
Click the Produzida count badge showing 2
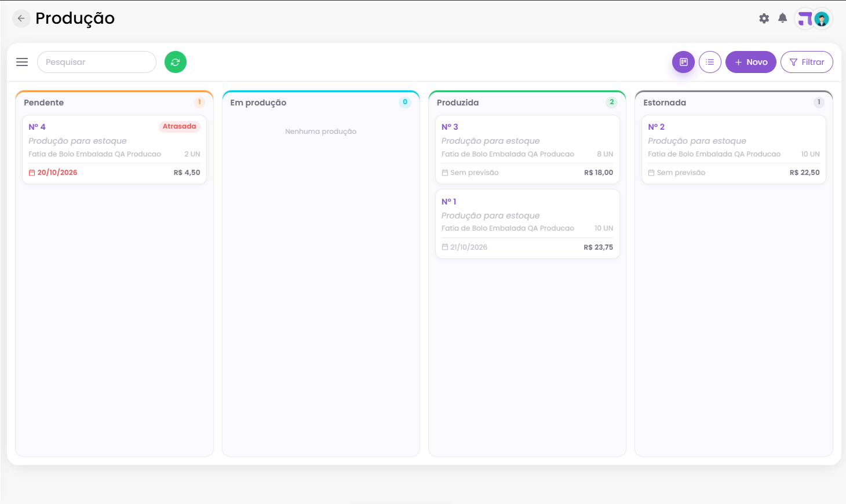click(x=611, y=102)
